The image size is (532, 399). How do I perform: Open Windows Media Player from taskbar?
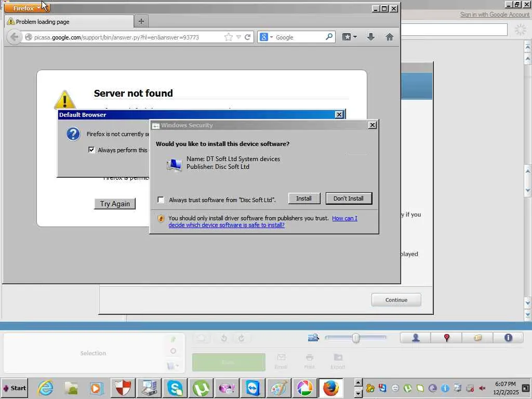[96, 388]
